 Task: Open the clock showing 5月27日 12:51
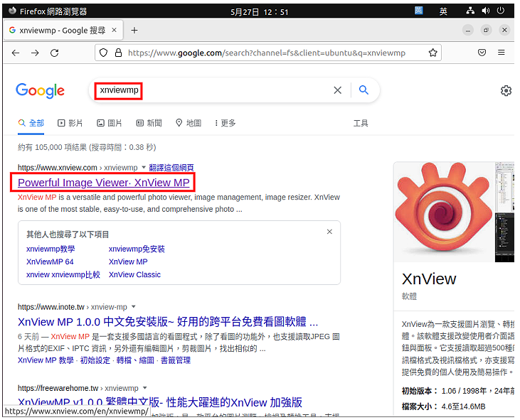(x=260, y=12)
